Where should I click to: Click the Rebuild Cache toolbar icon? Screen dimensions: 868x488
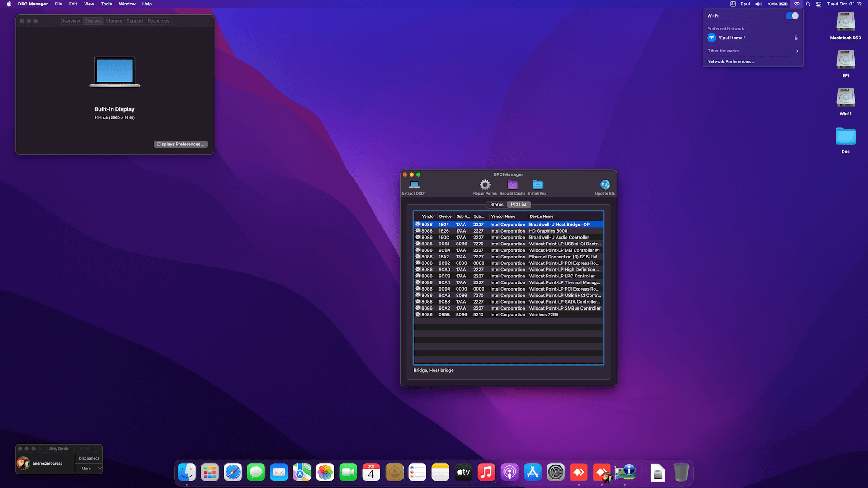(512, 185)
